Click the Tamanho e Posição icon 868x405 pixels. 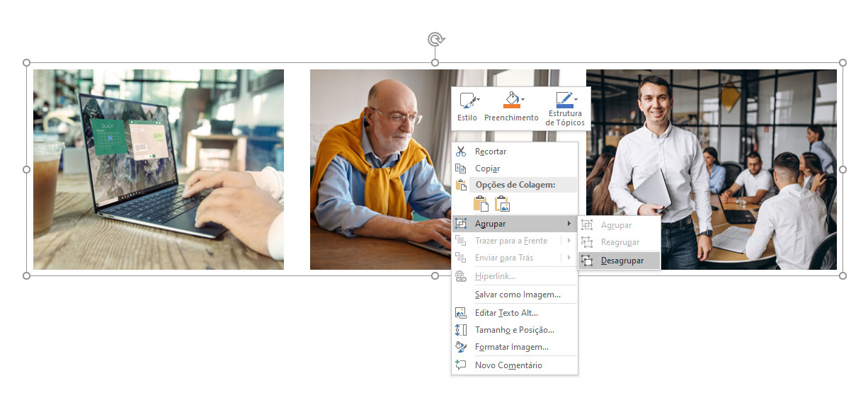coord(461,330)
